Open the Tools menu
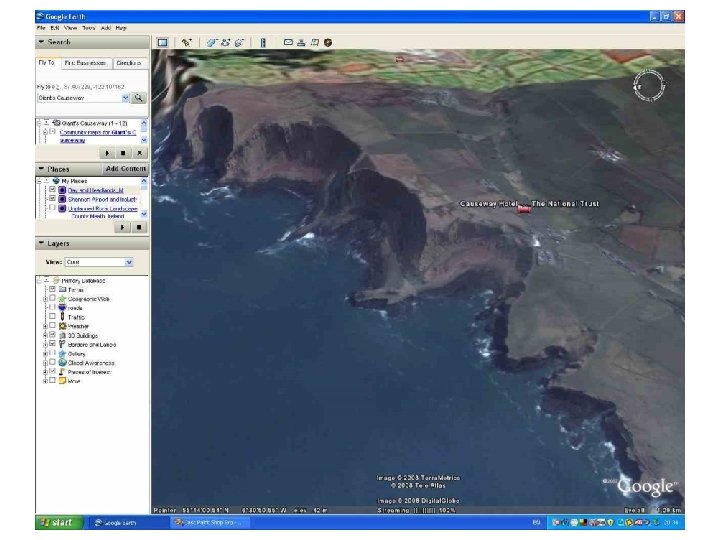Screen dimensions: 720x540 89,28
